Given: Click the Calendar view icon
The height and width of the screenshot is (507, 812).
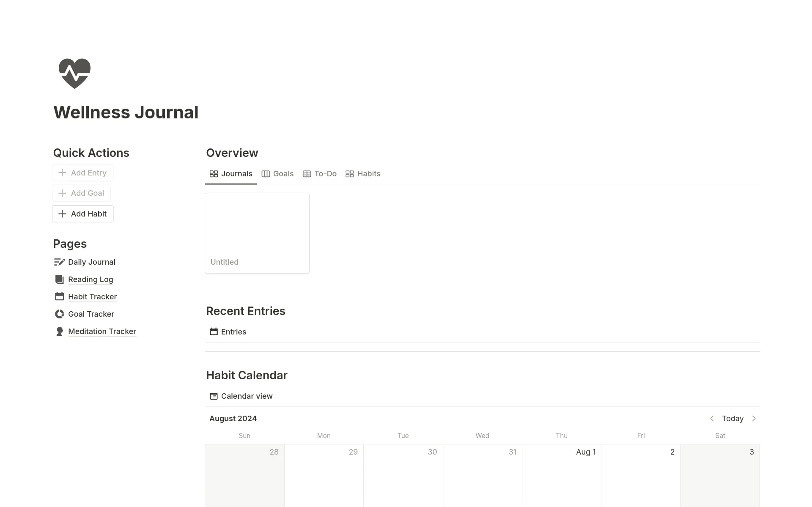Looking at the screenshot, I should pos(213,396).
